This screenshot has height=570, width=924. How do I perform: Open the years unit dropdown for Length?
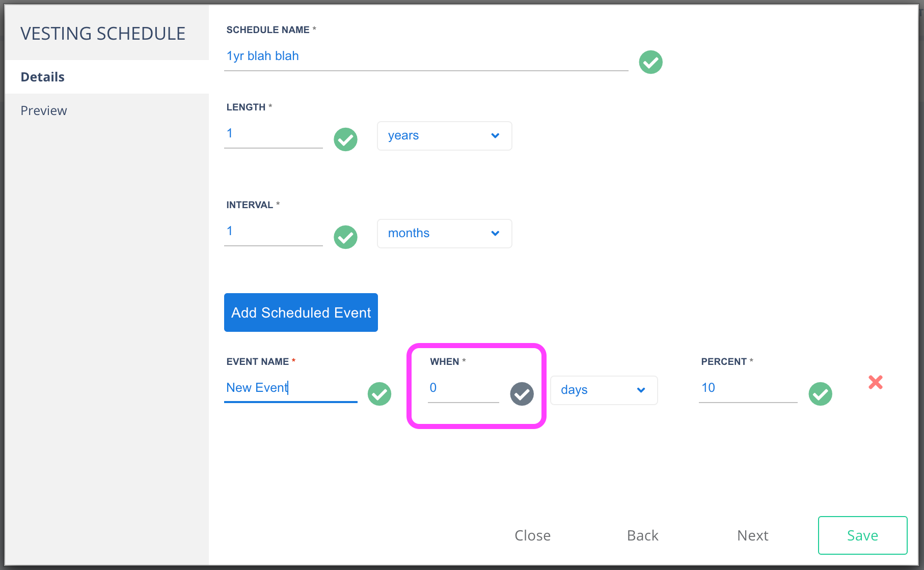(x=445, y=136)
